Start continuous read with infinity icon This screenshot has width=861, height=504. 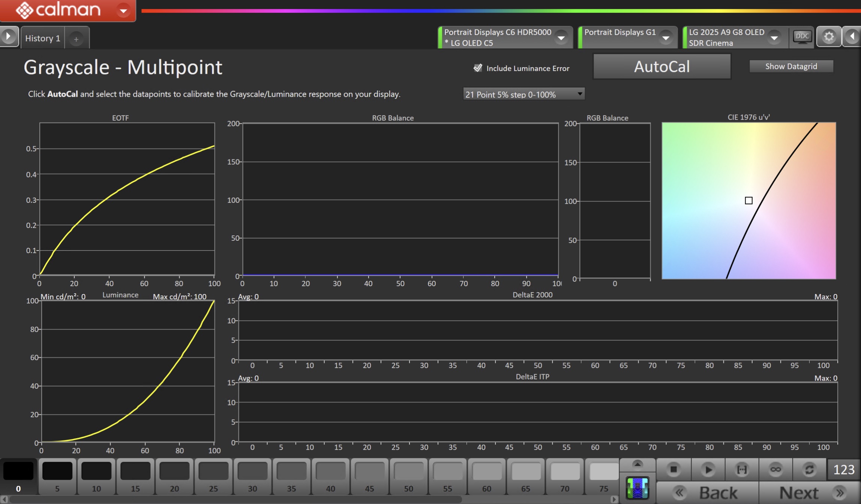[x=775, y=469]
